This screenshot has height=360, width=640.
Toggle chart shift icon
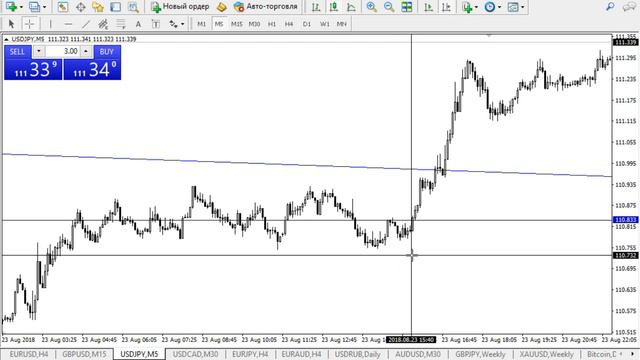[x=446, y=7]
